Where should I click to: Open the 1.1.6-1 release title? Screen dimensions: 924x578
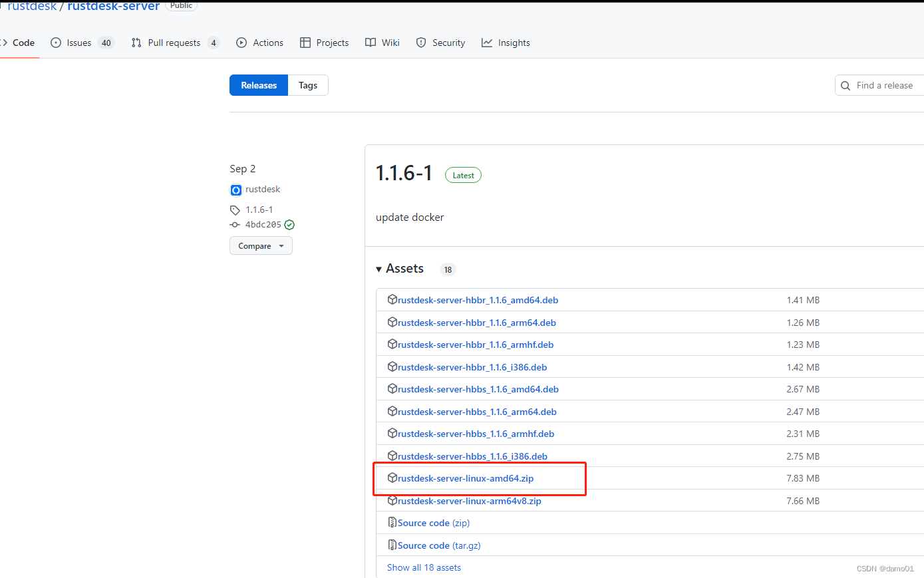(404, 174)
